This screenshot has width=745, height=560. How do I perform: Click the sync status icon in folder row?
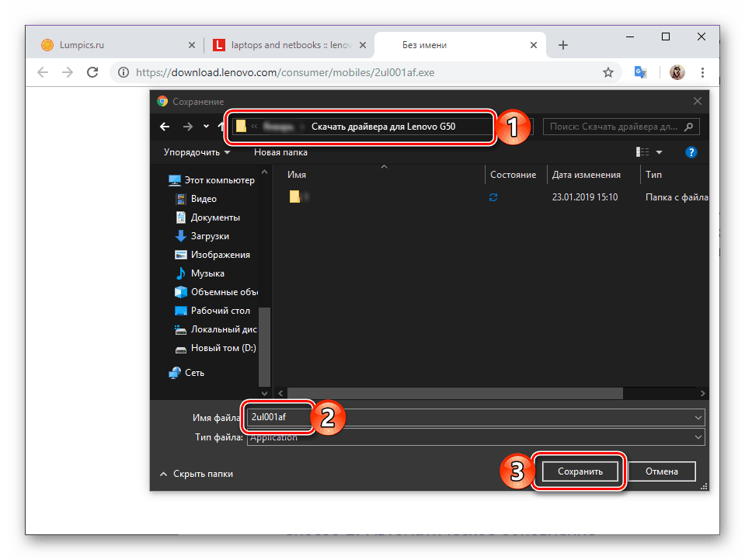pyautogui.click(x=493, y=197)
